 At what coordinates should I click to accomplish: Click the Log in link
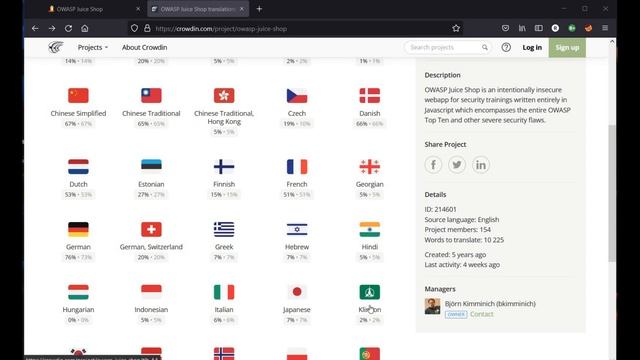pyautogui.click(x=532, y=47)
